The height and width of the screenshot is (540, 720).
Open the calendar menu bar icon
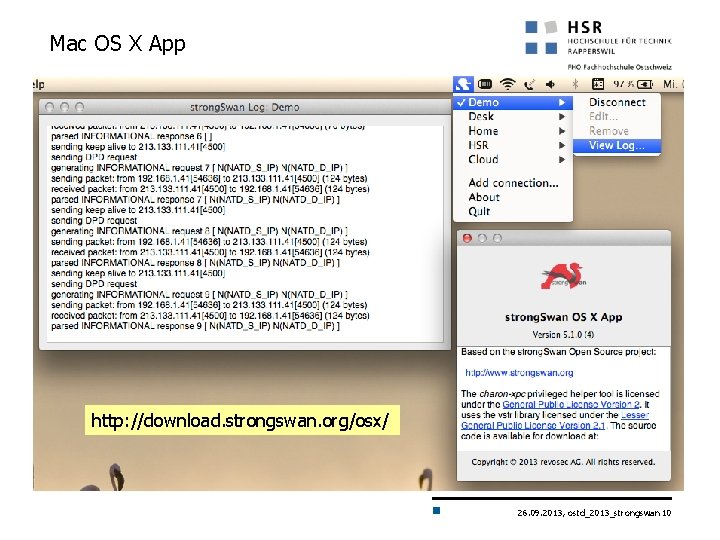597,84
